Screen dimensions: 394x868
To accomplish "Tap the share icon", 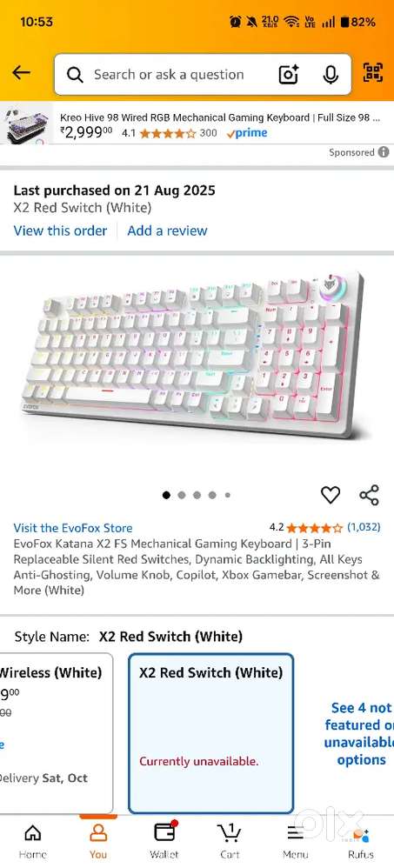I will [x=369, y=494].
